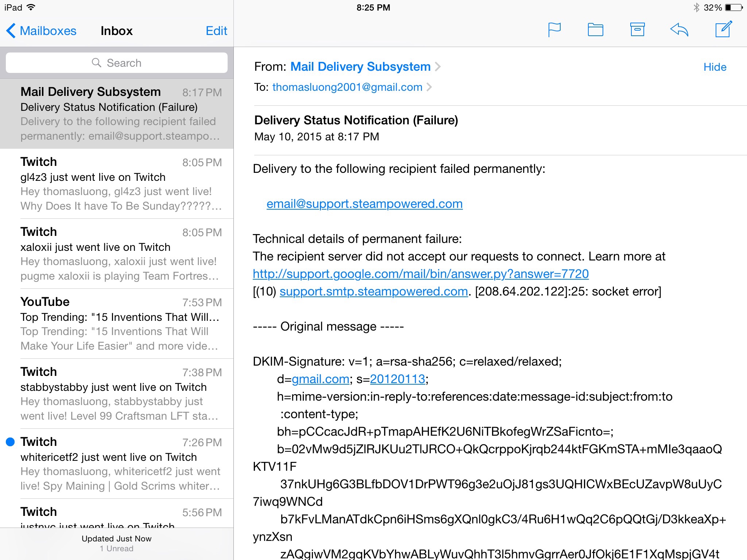Screen dimensions: 747x560
Task: Open the support.google.com answer link
Action: [x=421, y=274]
